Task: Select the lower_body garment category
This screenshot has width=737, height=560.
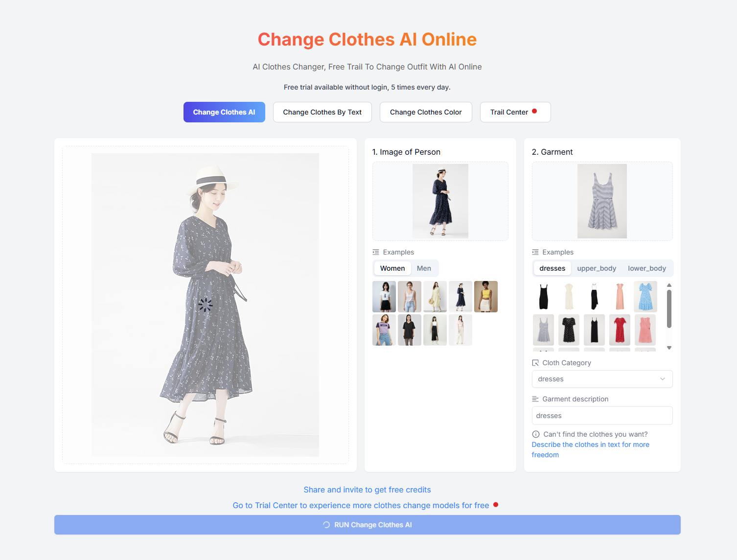Action: pyautogui.click(x=647, y=268)
